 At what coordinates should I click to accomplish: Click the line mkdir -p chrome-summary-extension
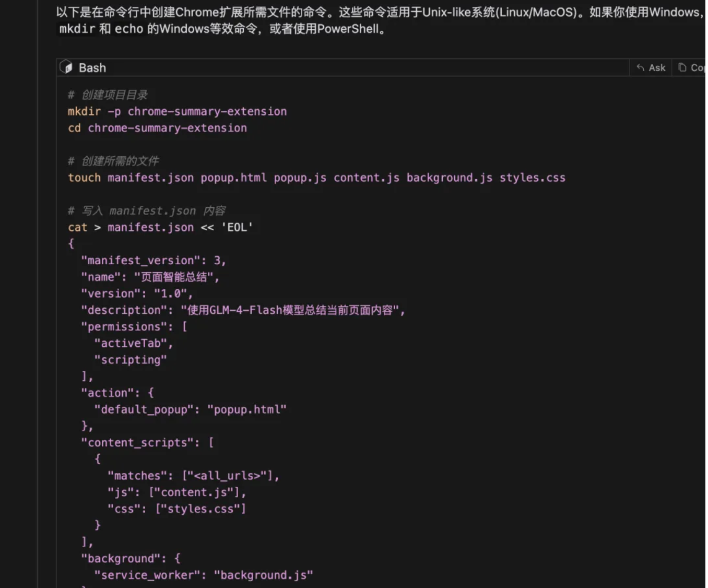[x=177, y=111]
